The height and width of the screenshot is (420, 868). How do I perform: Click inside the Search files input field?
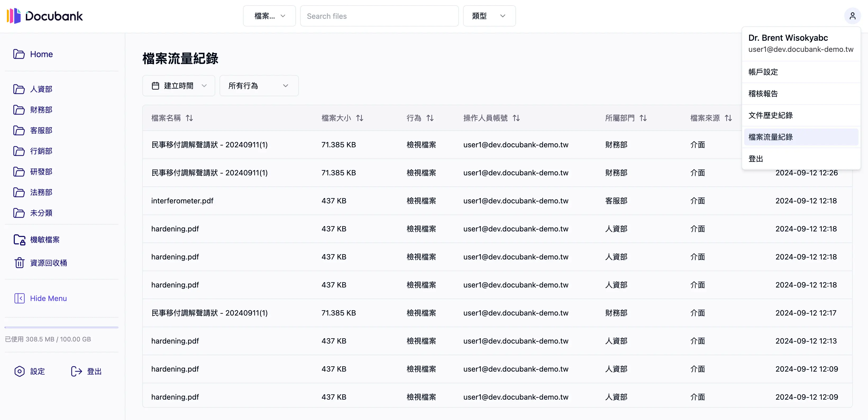pyautogui.click(x=379, y=16)
